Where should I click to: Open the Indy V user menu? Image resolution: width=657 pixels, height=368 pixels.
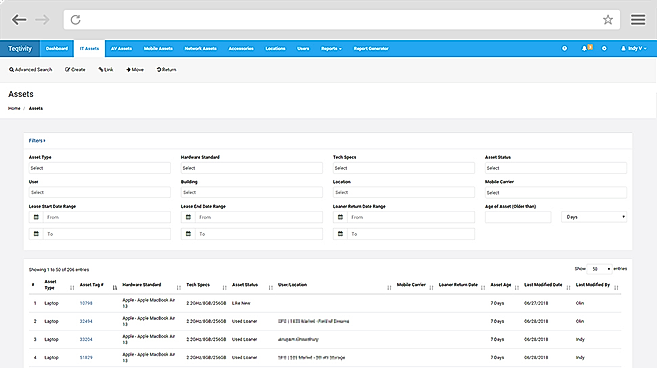tap(633, 49)
